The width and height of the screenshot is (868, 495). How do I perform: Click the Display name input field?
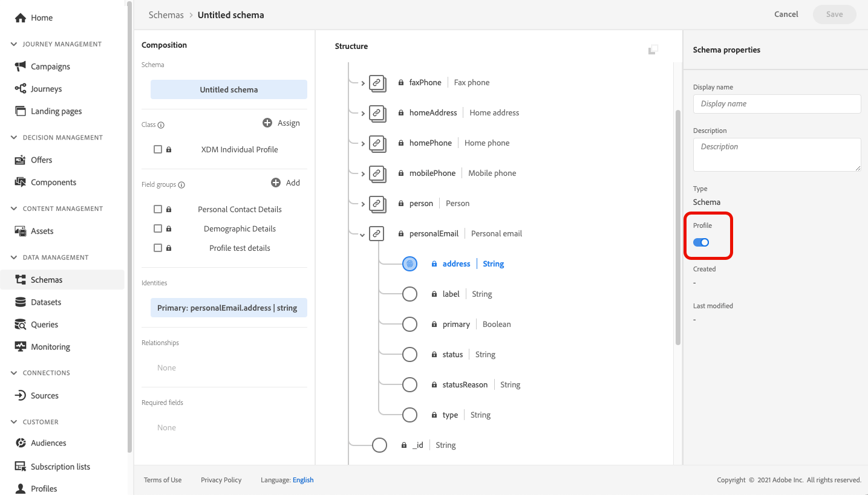777,104
